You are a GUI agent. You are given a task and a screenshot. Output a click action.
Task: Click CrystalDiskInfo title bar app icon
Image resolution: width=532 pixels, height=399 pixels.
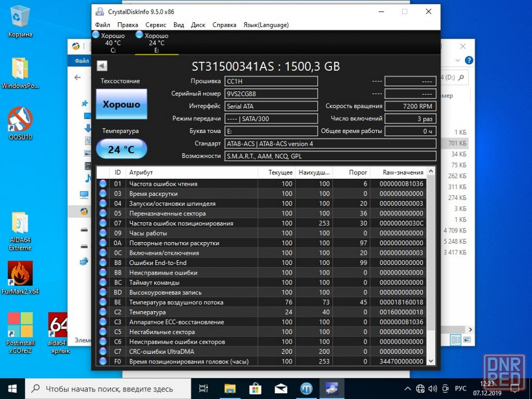100,12
